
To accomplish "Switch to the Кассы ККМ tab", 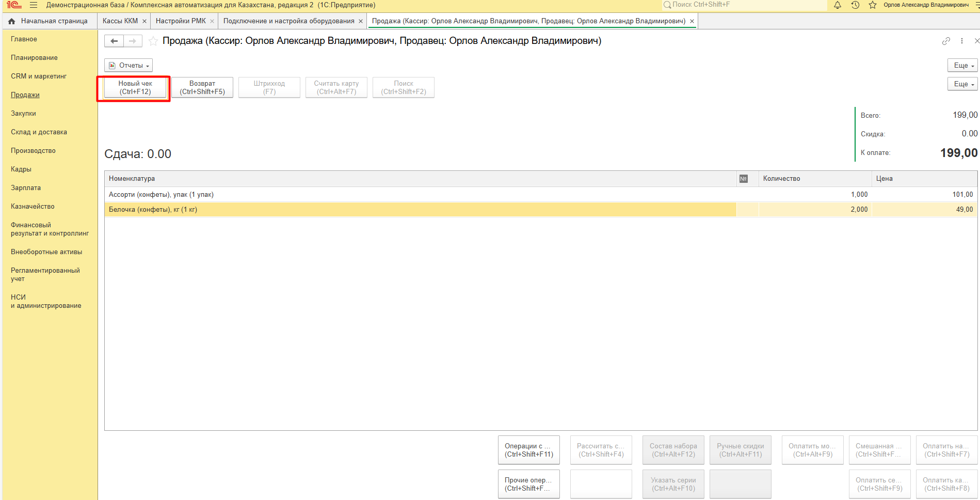I will 120,21.
